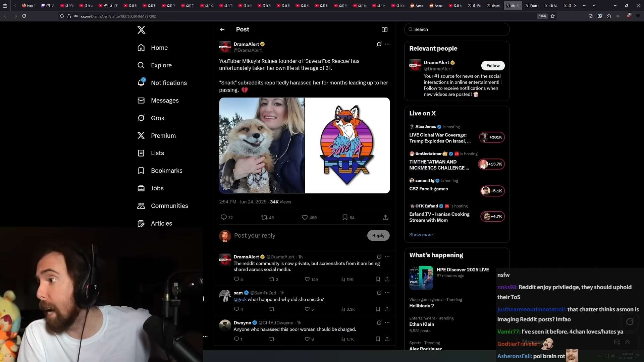Open Home from the sidebar
This screenshot has height=362, width=644.
pyautogui.click(x=153, y=48)
